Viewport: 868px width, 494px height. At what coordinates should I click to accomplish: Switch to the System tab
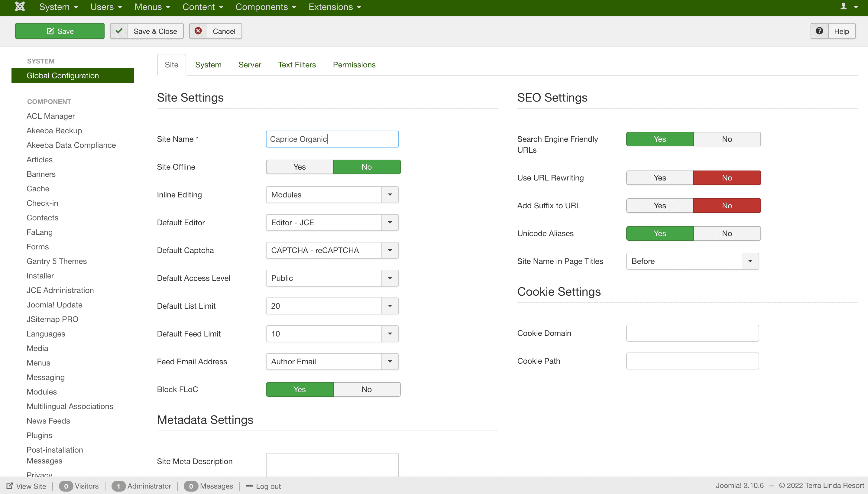click(208, 65)
